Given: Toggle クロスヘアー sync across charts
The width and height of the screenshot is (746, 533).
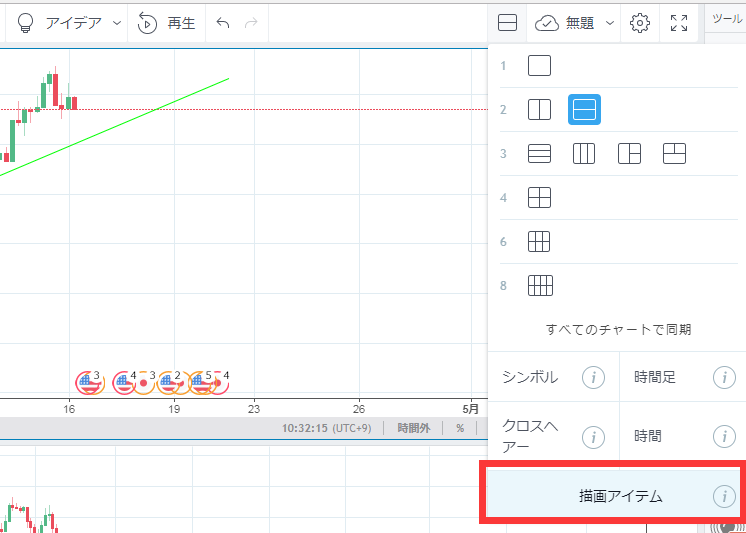Looking at the screenshot, I should (553, 436).
